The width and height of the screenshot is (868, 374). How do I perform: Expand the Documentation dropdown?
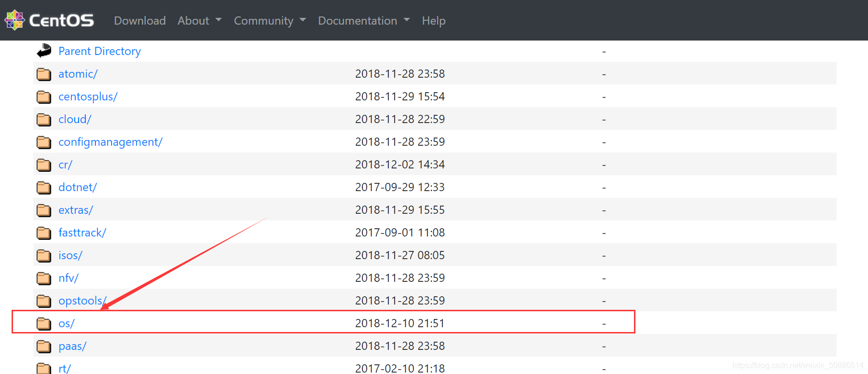tap(363, 21)
